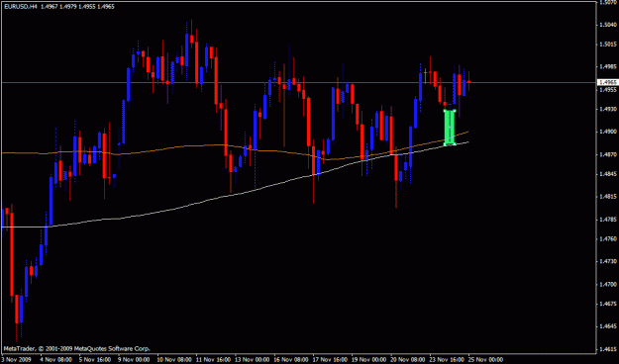The height and width of the screenshot is (364, 619).
Task: Click the 1.4870 price axis label
Action: (607, 154)
